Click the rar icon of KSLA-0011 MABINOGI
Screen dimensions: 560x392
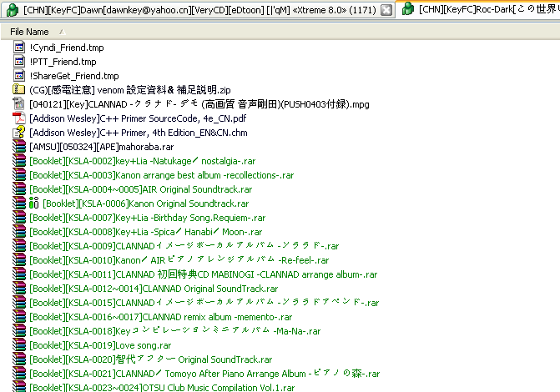point(19,274)
